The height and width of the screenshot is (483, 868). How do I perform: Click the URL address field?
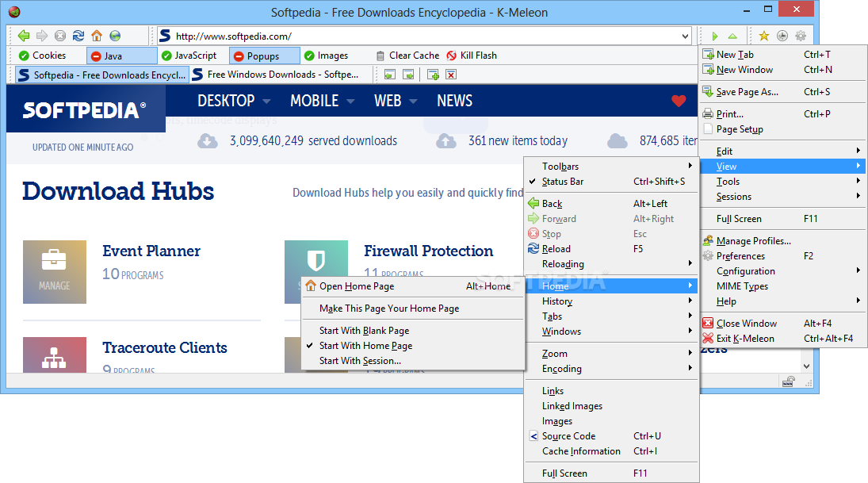point(423,36)
